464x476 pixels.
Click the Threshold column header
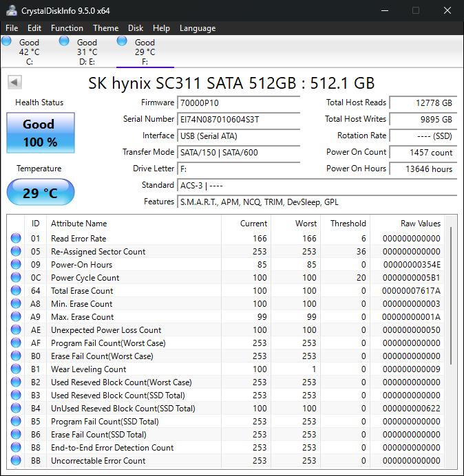click(x=345, y=224)
